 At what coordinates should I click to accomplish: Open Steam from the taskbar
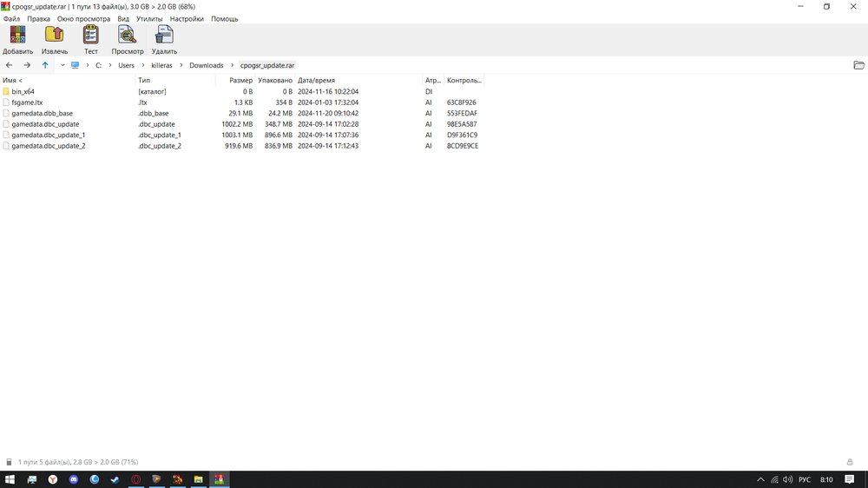click(x=115, y=479)
